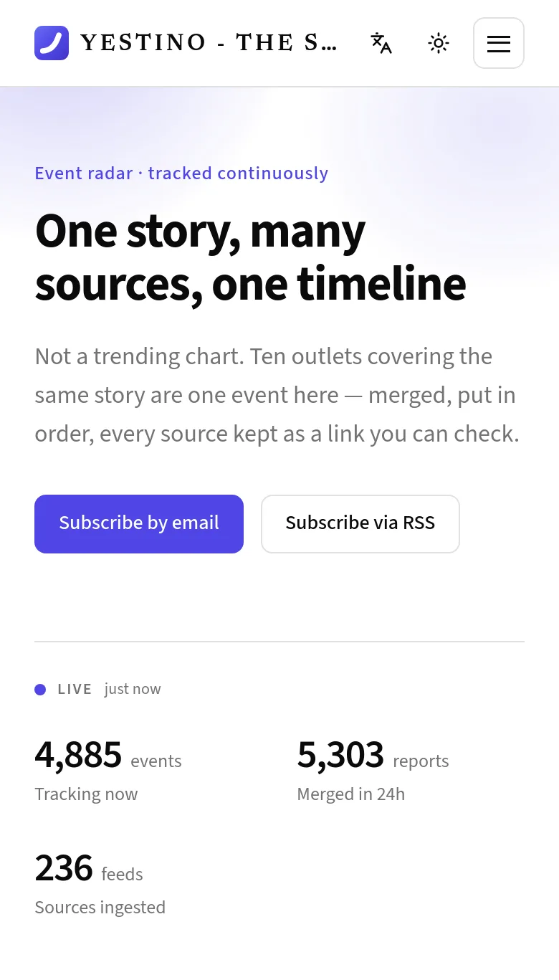Click the Merged in 24h label
The height and width of the screenshot is (980, 559).
(351, 794)
